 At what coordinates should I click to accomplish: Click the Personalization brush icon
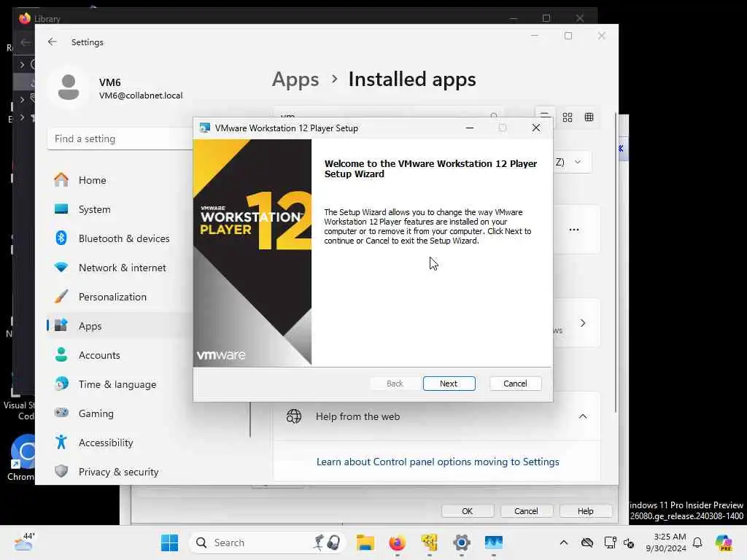tap(61, 296)
